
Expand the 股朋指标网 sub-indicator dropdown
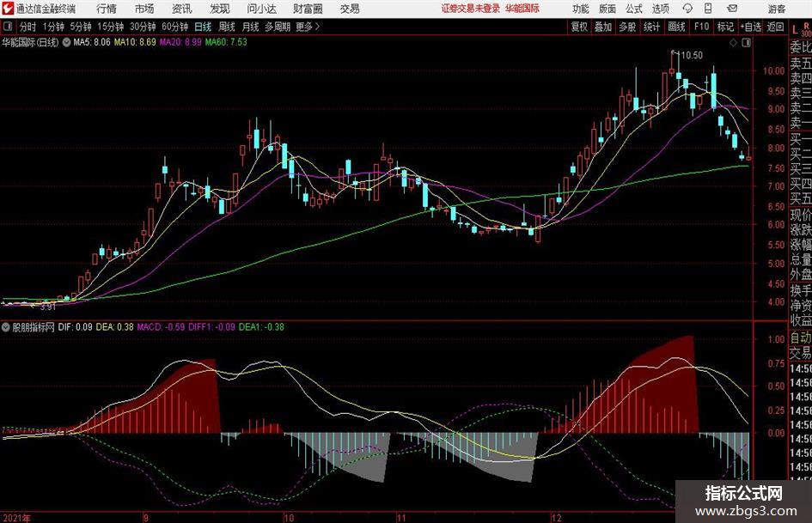point(6,327)
